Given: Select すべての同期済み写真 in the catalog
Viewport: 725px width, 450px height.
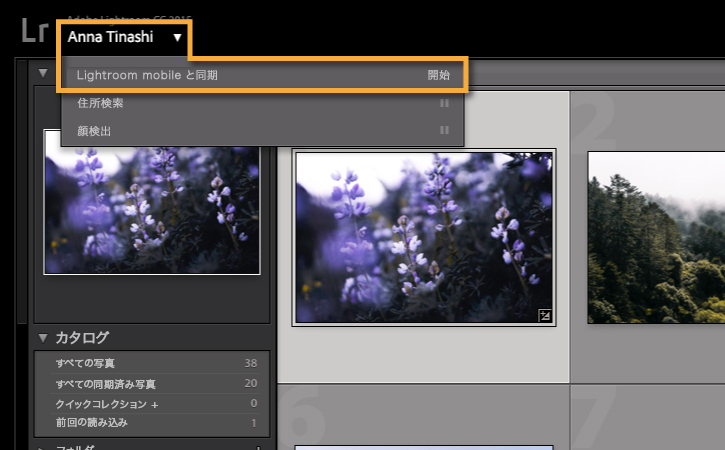Looking at the screenshot, I should pos(152,384).
